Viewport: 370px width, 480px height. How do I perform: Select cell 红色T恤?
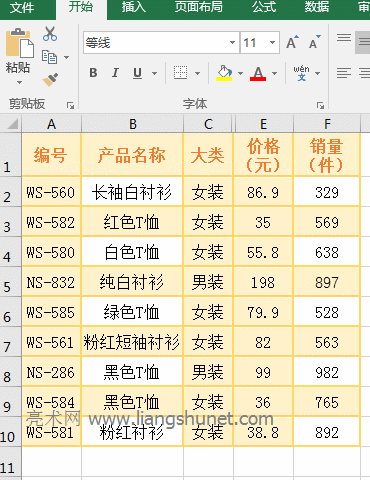(132, 222)
